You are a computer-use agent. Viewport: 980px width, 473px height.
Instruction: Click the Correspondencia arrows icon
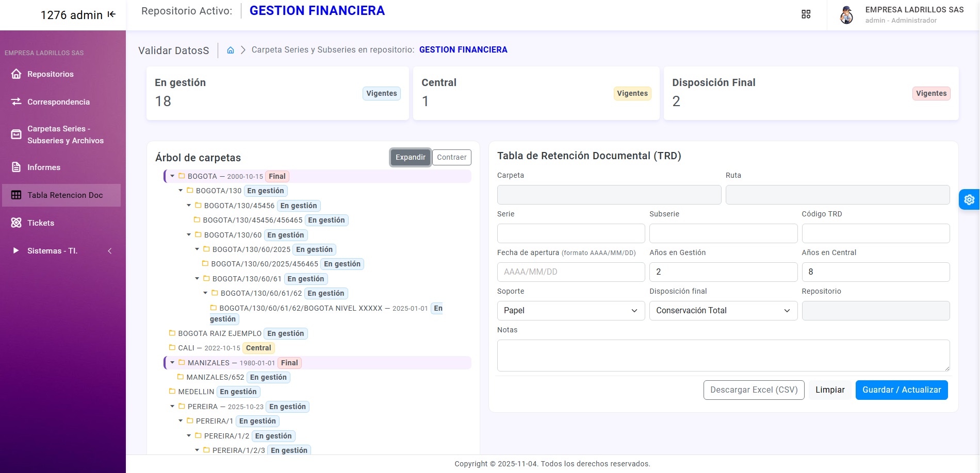coord(17,102)
